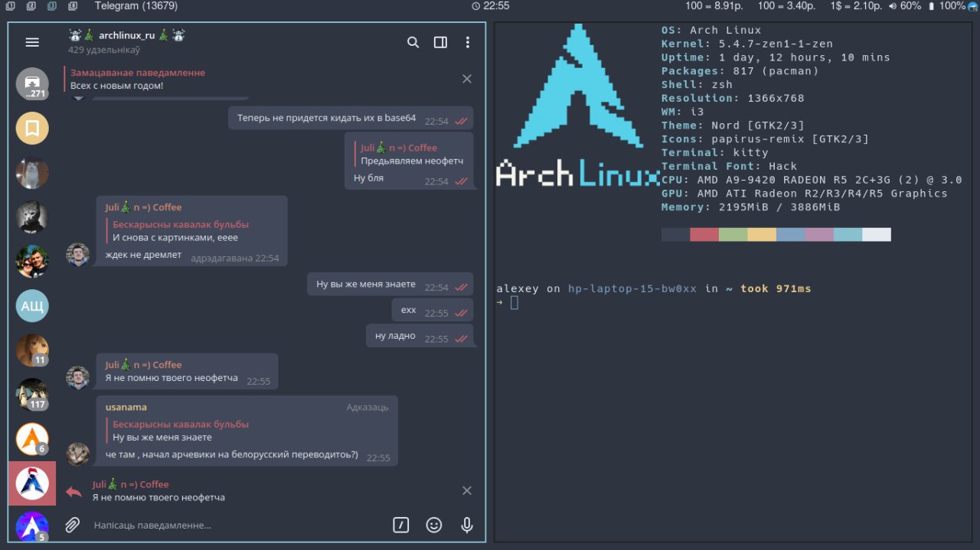
Task: Open the chat with the 'АЩ' avatar
Action: [x=32, y=306]
